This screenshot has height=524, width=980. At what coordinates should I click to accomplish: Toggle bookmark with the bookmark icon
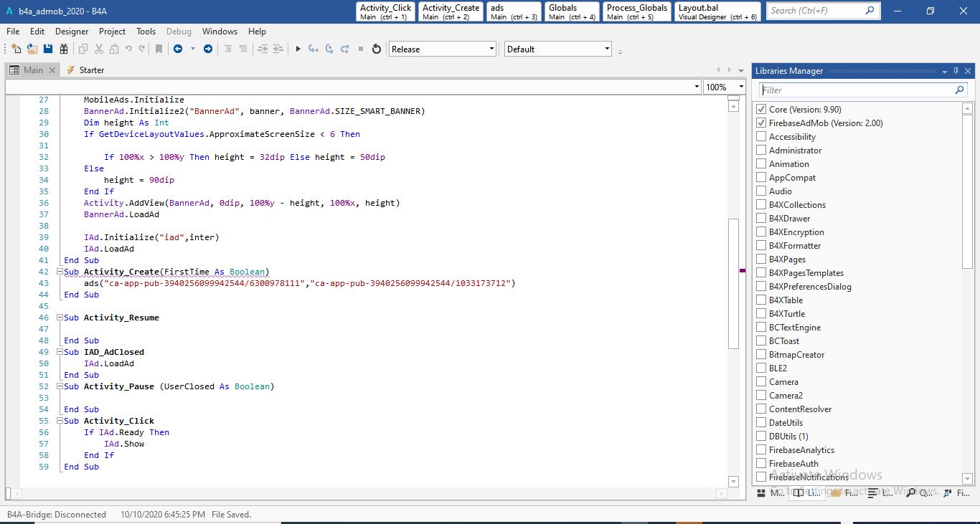(159, 49)
